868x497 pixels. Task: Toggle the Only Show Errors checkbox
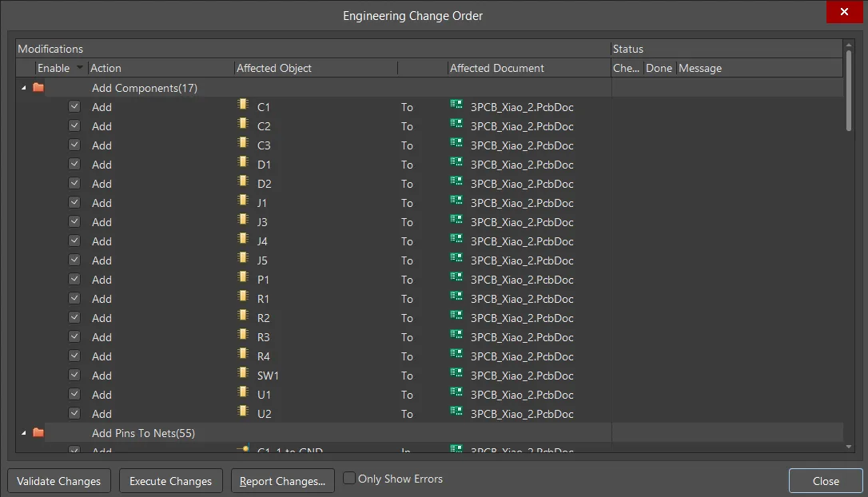click(x=349, y=479)
